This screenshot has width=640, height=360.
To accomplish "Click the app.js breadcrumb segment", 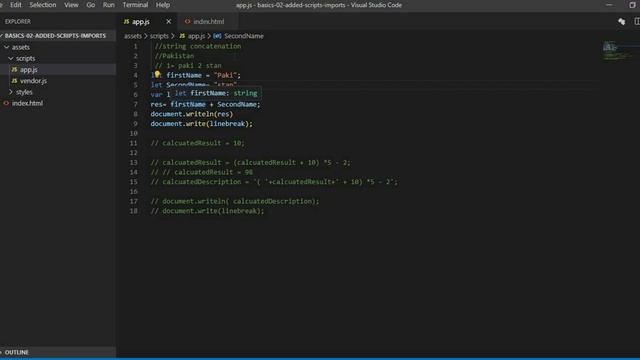I will pyautogui.click(x=196, y=36).
